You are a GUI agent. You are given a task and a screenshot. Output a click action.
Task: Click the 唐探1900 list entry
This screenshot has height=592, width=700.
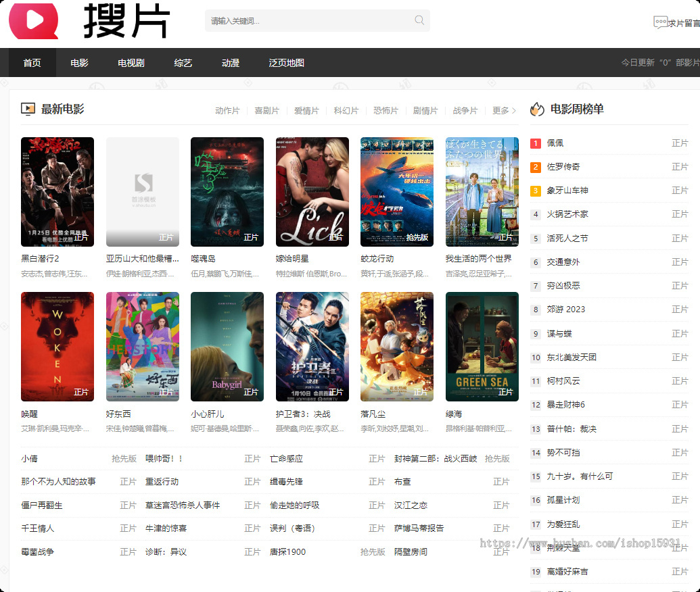point(288,552)
